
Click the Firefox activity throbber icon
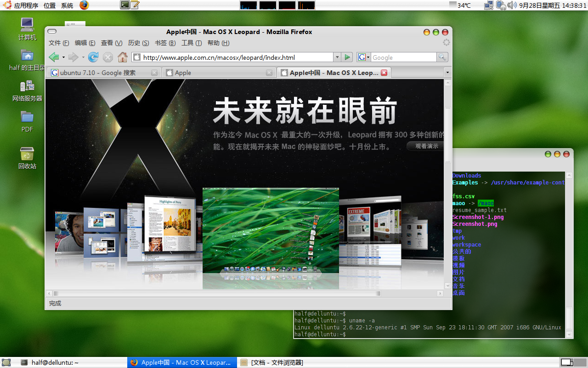pos(446,42)
